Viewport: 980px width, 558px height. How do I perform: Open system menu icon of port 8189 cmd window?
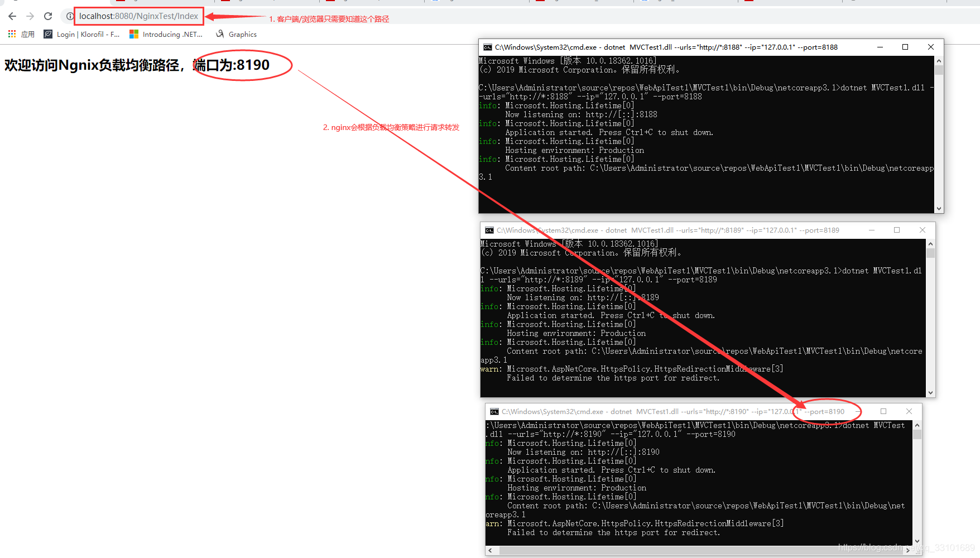tap(489, 230)
